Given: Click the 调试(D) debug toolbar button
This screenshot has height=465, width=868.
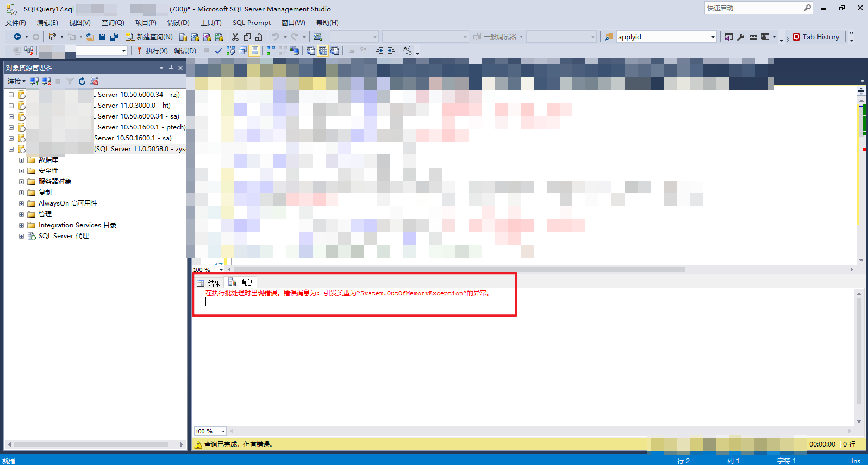Looking at the screenshot, I should tap(185, 51).
